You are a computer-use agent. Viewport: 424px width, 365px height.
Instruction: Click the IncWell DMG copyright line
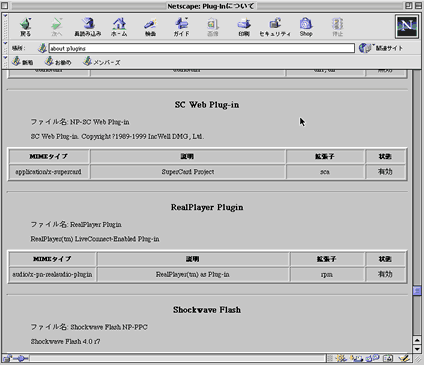coord(117,136)
